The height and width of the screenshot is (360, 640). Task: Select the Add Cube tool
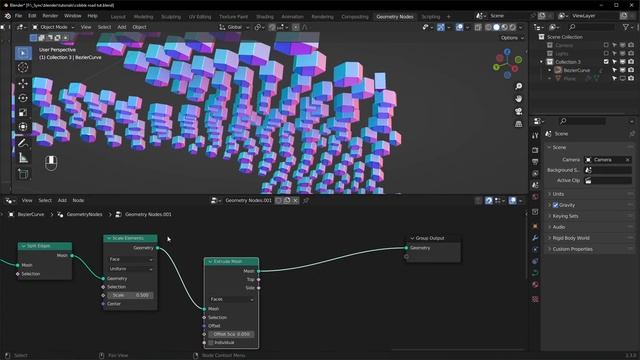tap(23, 174)
